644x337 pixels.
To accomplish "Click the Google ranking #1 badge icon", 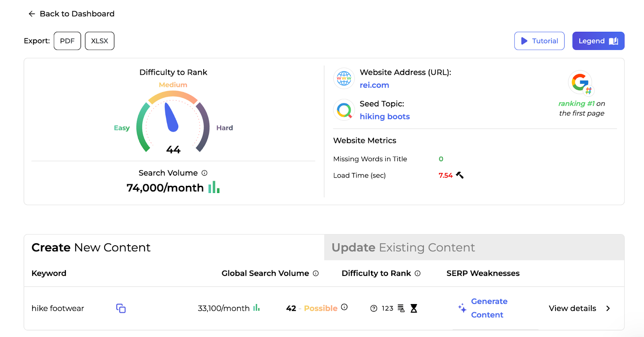I will tap(581, 83).
